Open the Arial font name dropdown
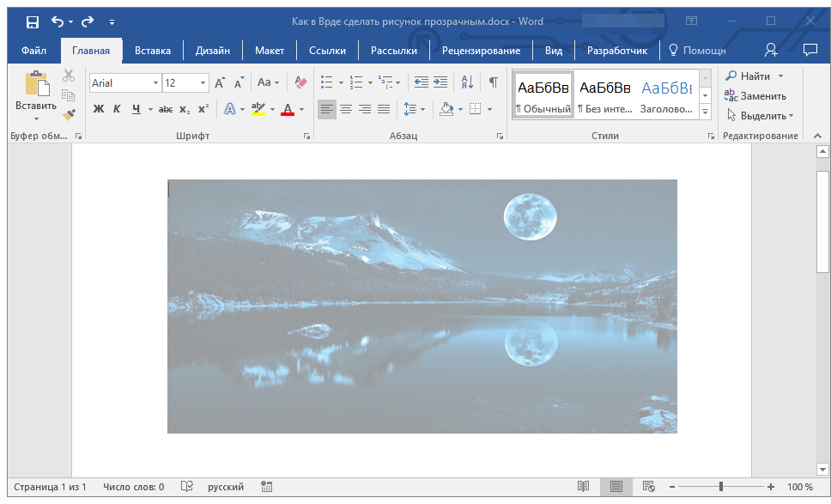831x504 pixels. click(155, 83)
